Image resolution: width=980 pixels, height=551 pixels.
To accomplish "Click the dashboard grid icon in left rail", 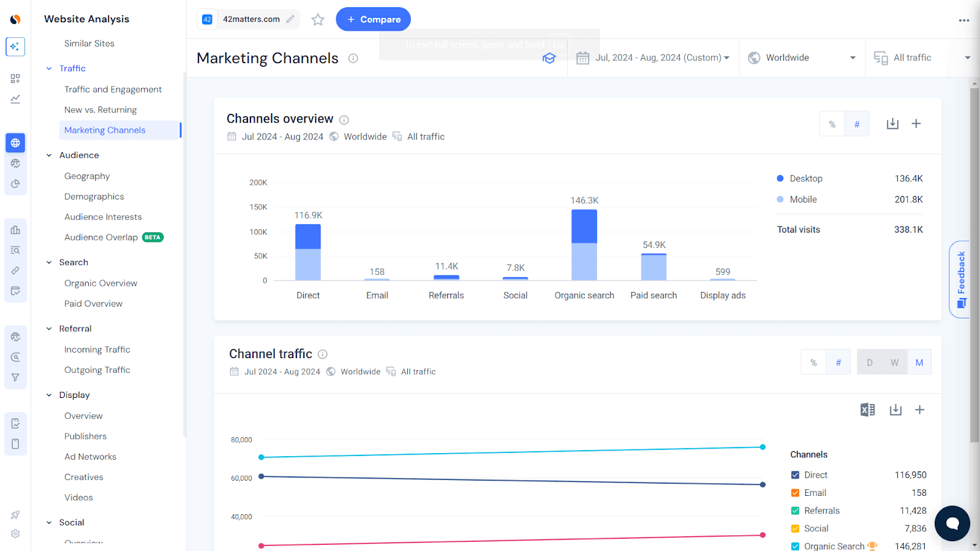I will pyautogui.click(x=15, y=78).
